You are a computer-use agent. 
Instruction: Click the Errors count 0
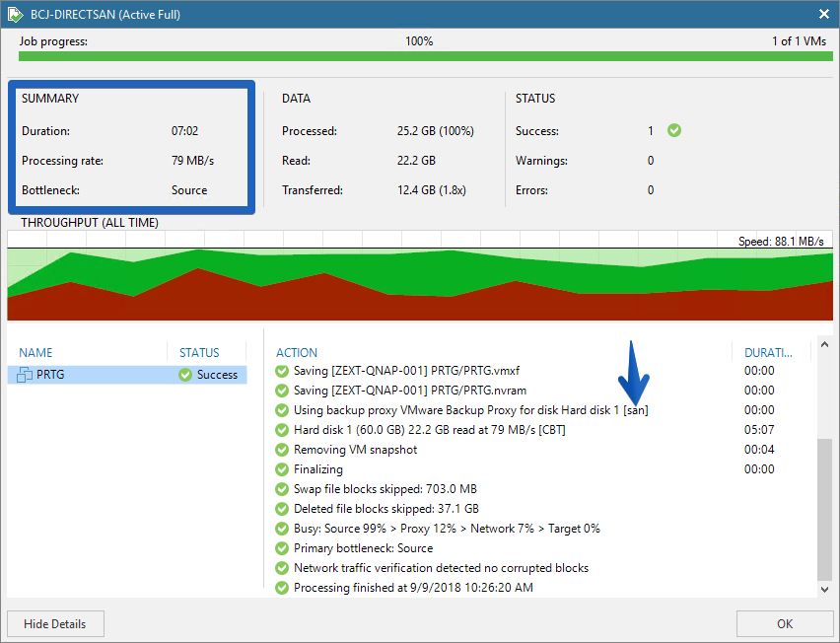tap(651, 190)
